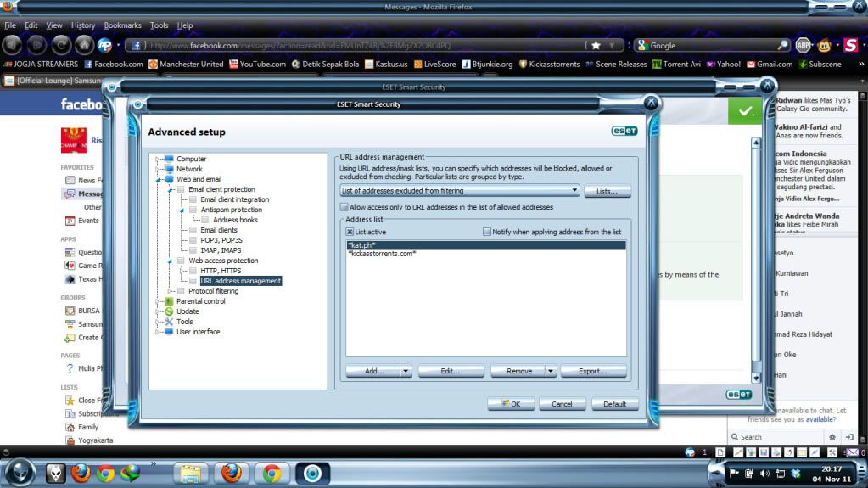Collapse Web access protection node
The image size is (868, 488).
click(171, 261)
